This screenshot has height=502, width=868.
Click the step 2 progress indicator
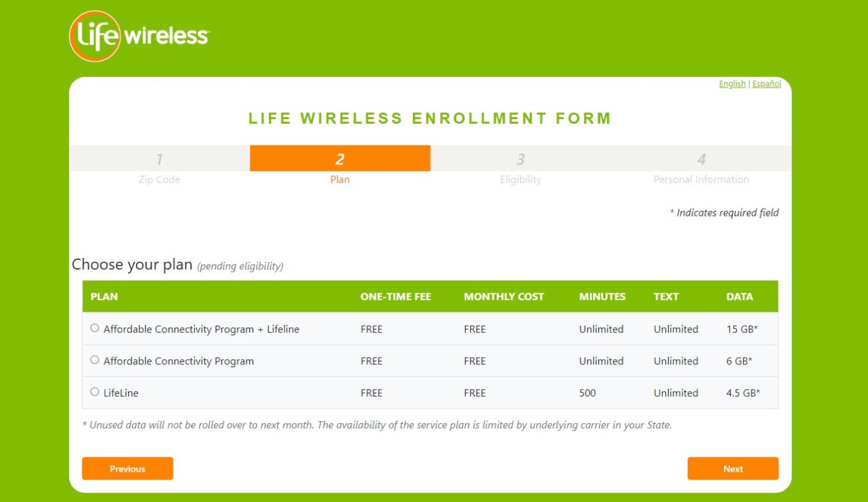339,159
